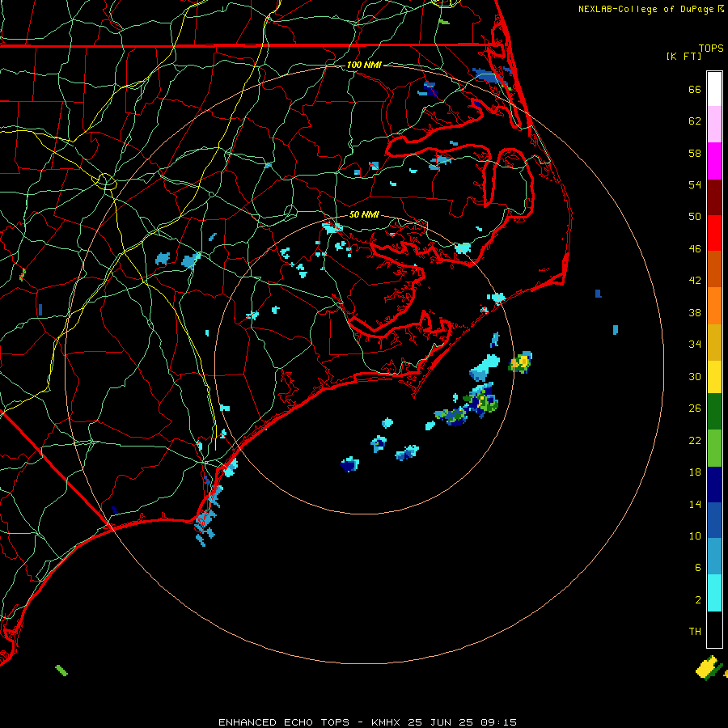Screen dimensions: 728x728
Task: Click the 6 legend value
Action: pyautogui.click(x=698, y=568)
